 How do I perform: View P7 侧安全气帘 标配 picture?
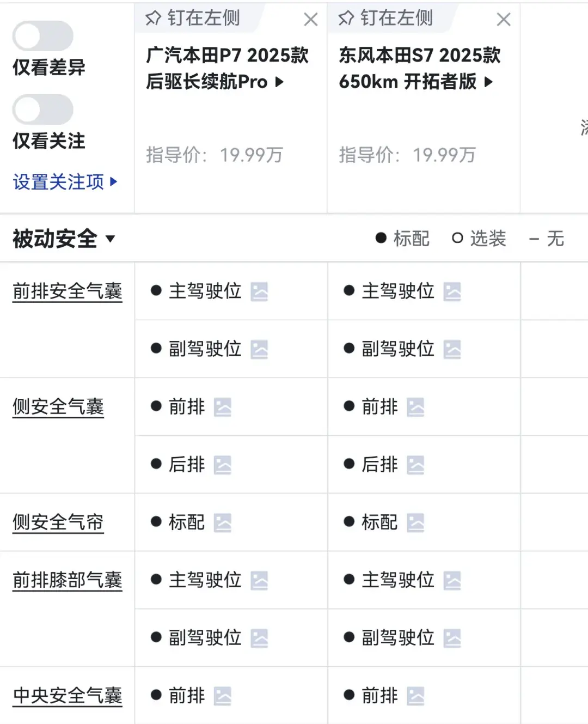point(222,522)
